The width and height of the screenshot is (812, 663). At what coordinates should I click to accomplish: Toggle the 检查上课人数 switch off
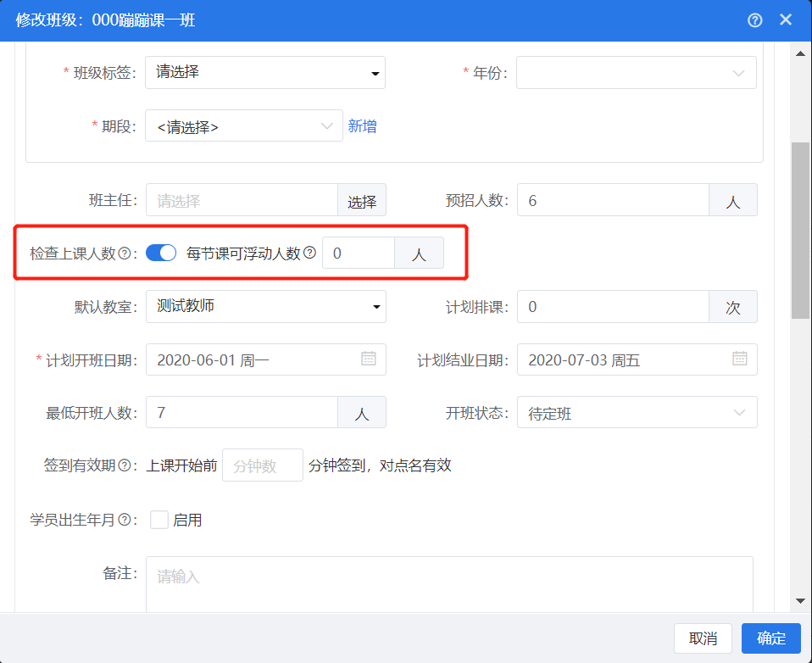click(160, 253)
